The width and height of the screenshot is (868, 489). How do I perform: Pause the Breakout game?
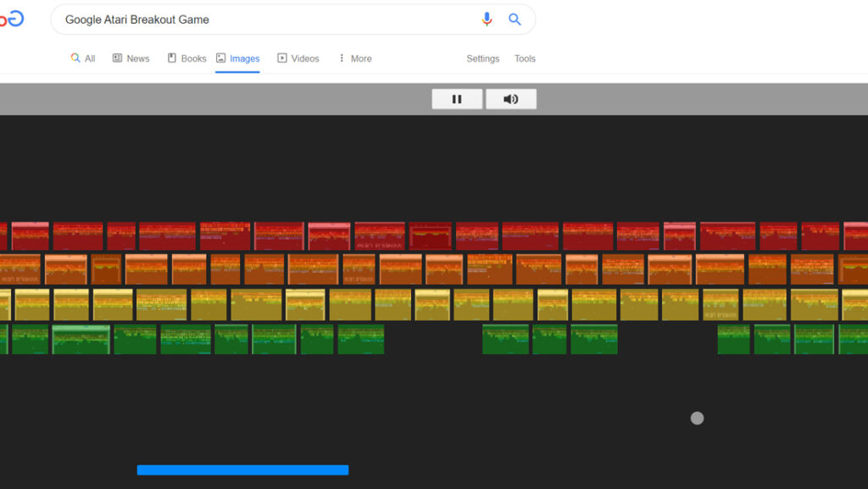click(x=457, y=98)
